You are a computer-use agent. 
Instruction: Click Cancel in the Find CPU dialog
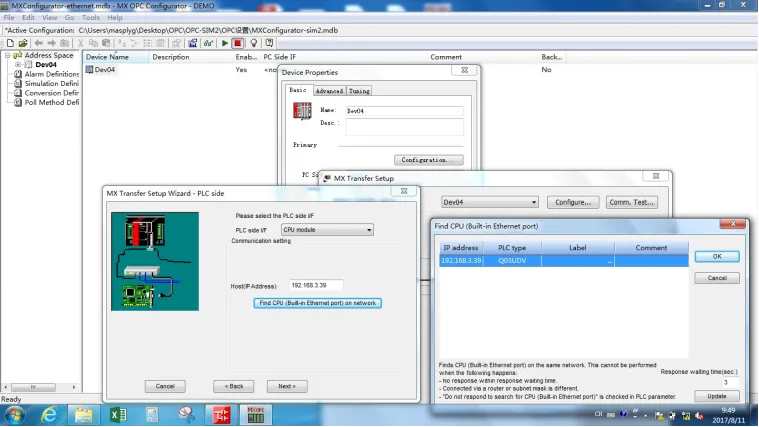tap(717, 278)
